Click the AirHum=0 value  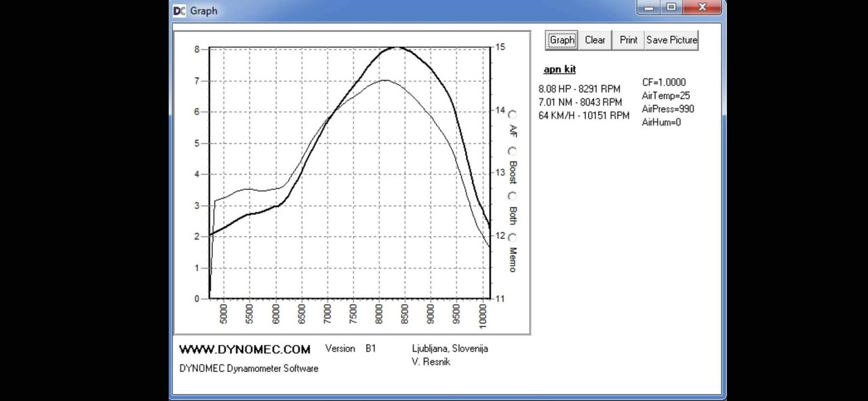[661, 123]
